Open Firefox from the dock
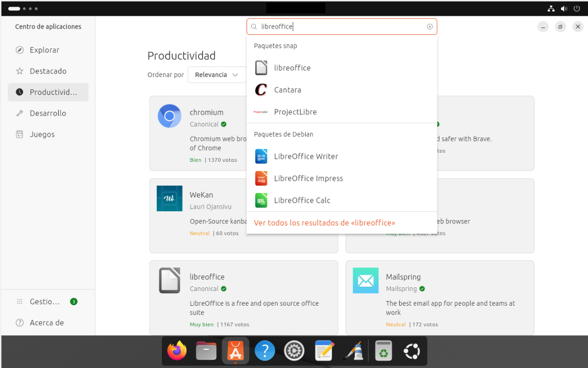 pyautogui.click(x=176, y=351)
